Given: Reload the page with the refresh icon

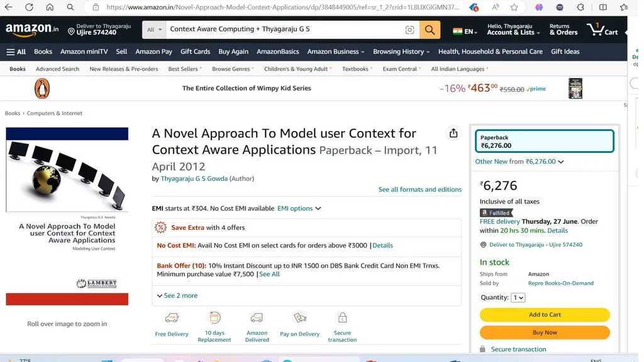Looking at the screenshot, I should point(29,7).
